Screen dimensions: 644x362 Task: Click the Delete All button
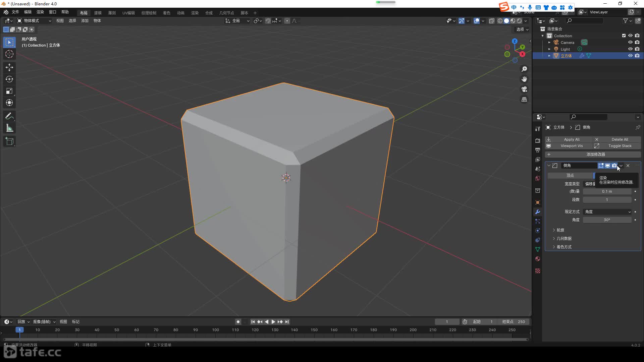617,139
